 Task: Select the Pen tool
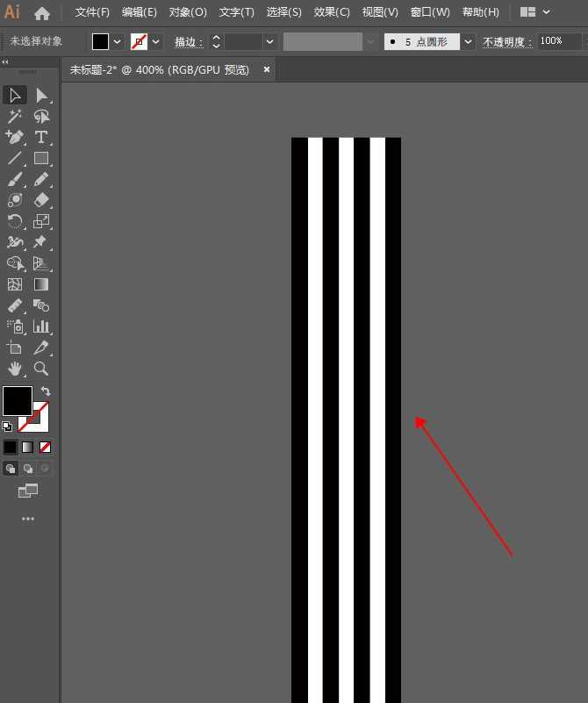coord(15,137)
